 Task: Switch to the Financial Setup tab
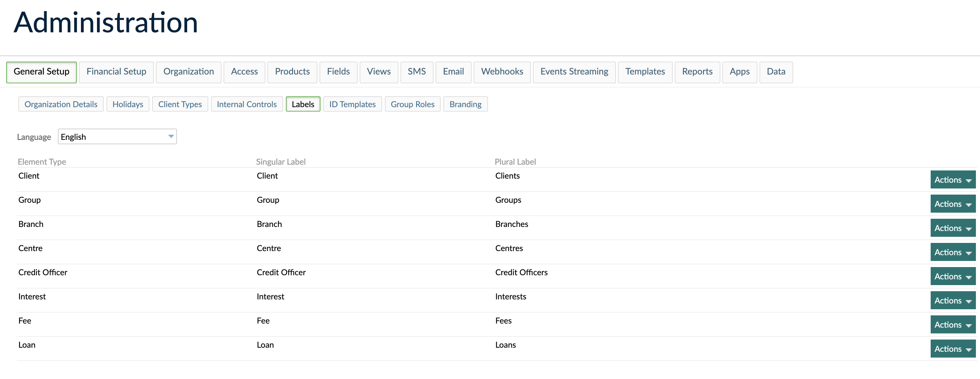116,71
